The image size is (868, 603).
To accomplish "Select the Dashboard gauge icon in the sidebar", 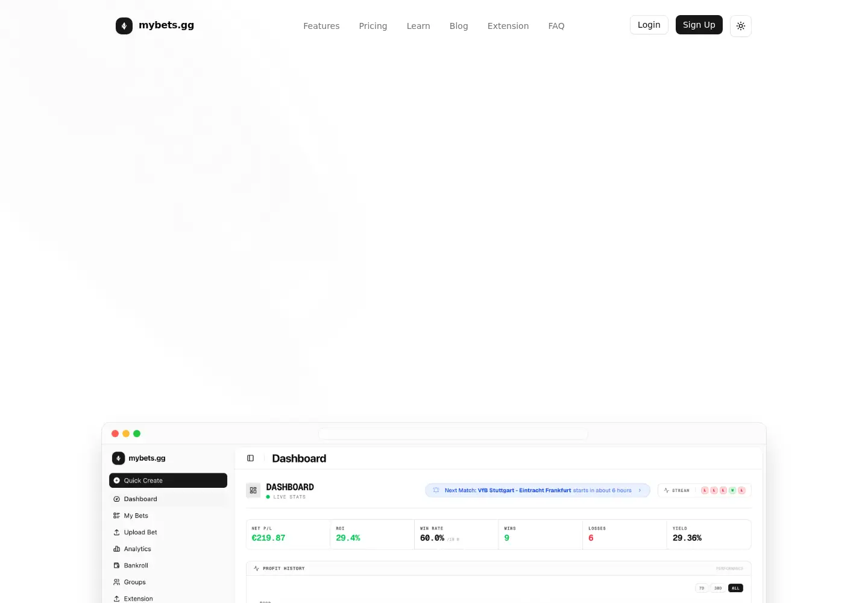I will pos(117,499).
